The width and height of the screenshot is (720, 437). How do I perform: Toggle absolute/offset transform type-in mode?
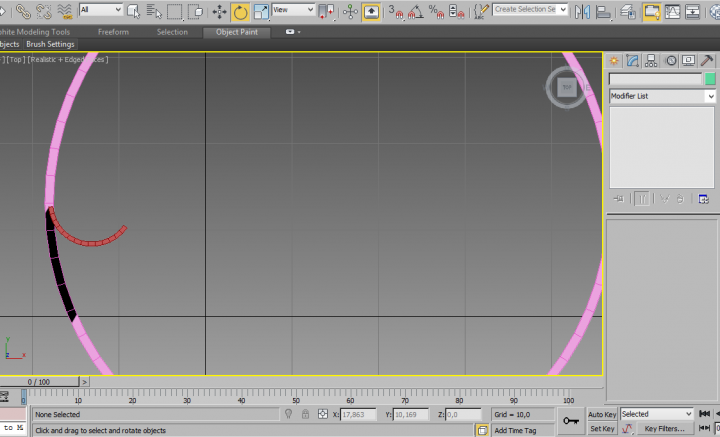pyautogui.click(x=322, y=414)
